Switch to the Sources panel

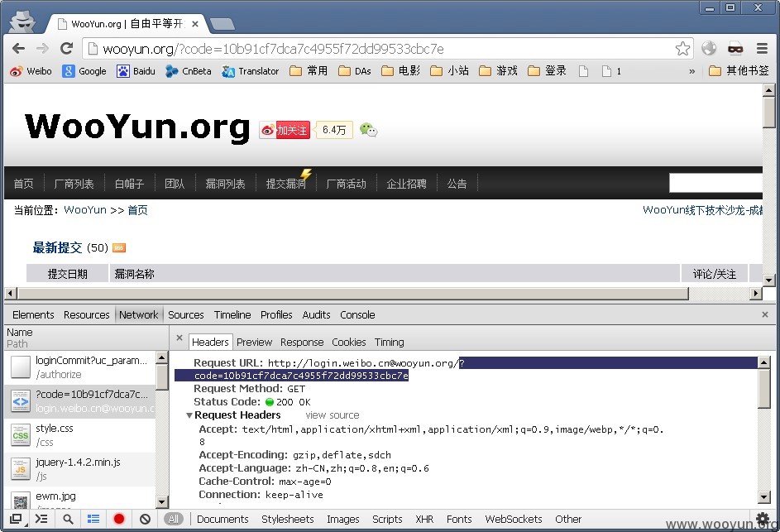coord(185,315)
